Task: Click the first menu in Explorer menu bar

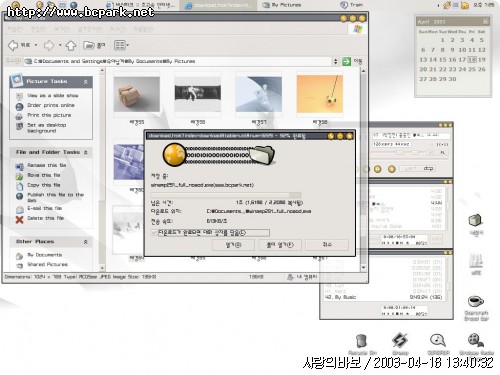Action: tap(15, 29)
